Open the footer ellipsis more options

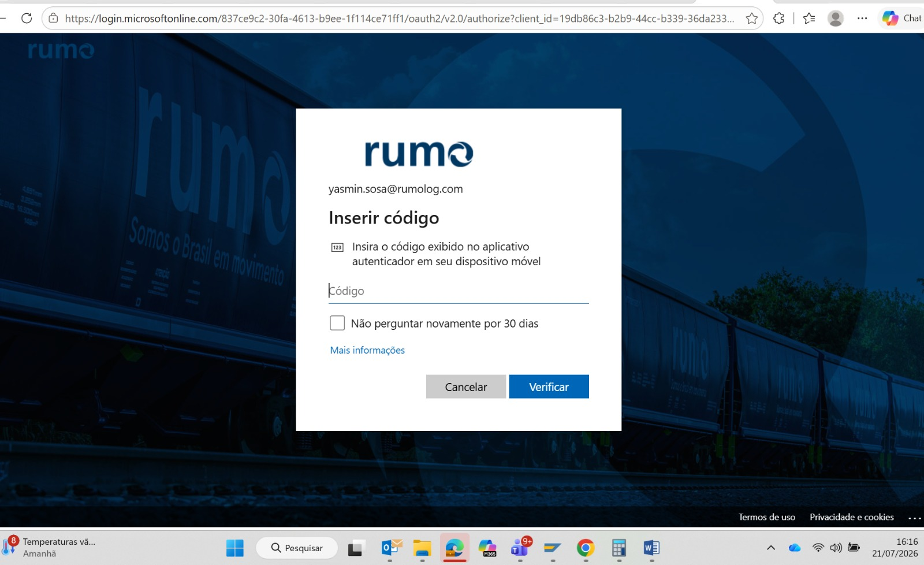pyautogui.click(x=914, y=518)
